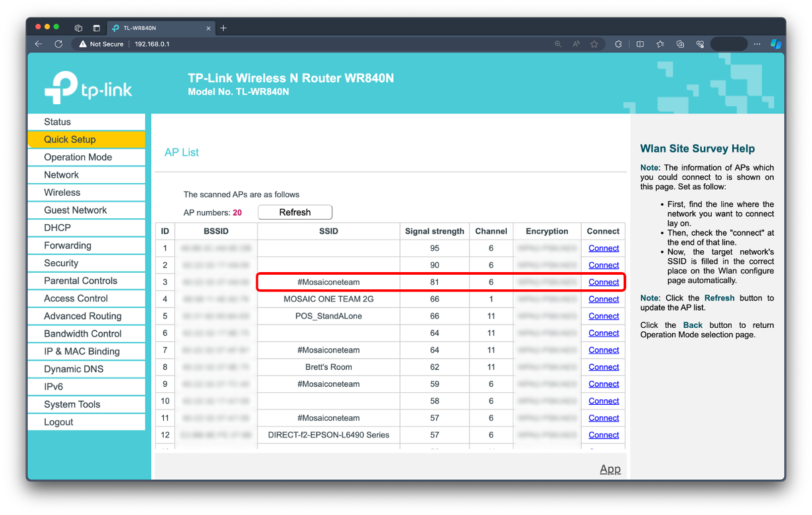
Task: Open the DHCP settings menu
Action: click(x=57, y=228)
